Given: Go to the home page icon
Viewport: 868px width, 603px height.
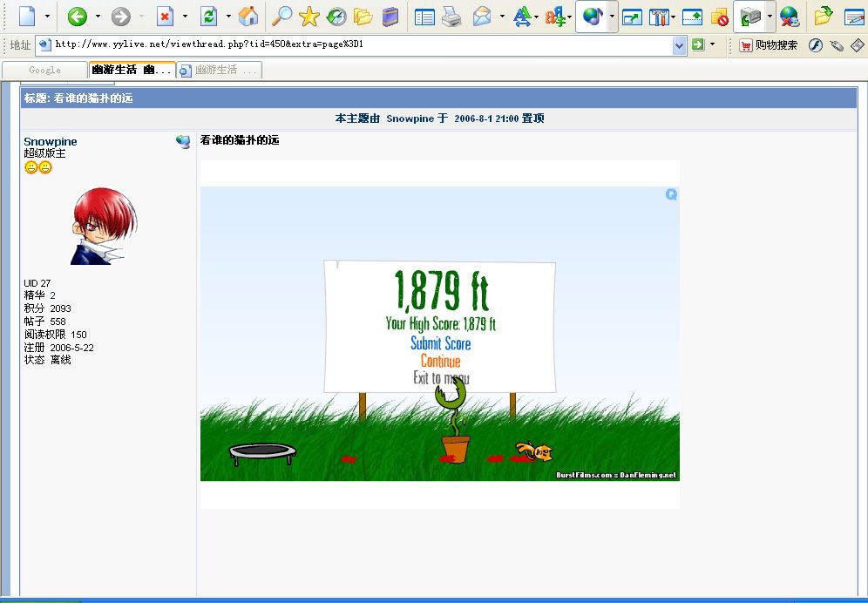Looking at the screenshot, I should pos(248,17).
